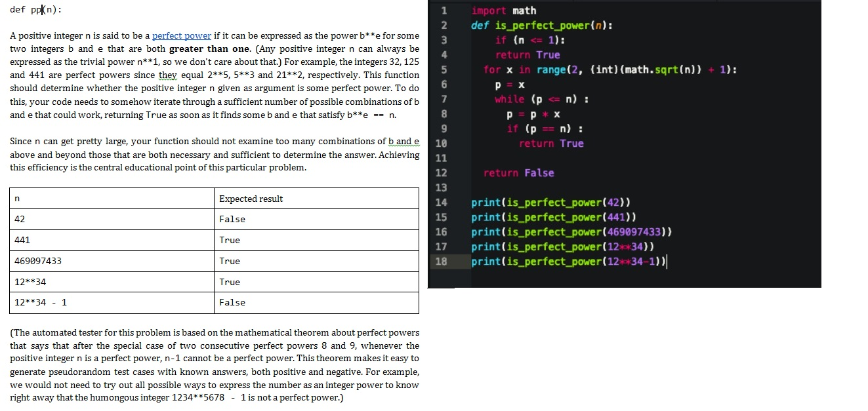The height and width of the screenshot is (411, 868).
Task: Click line number 18 in the gutter
Action: pos(442,262)
